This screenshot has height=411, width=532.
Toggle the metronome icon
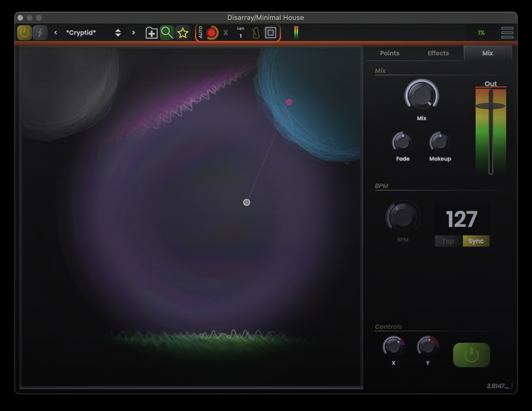click(x=256, y=33)
